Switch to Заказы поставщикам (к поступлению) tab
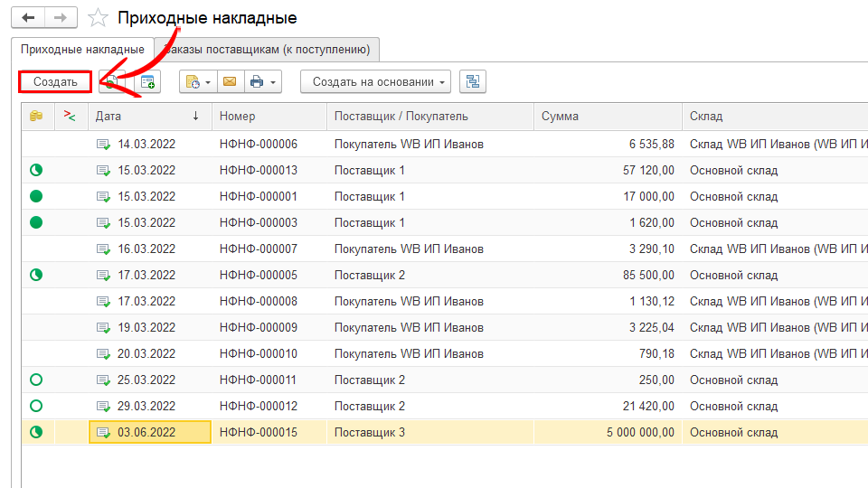 tap(268, 49)
